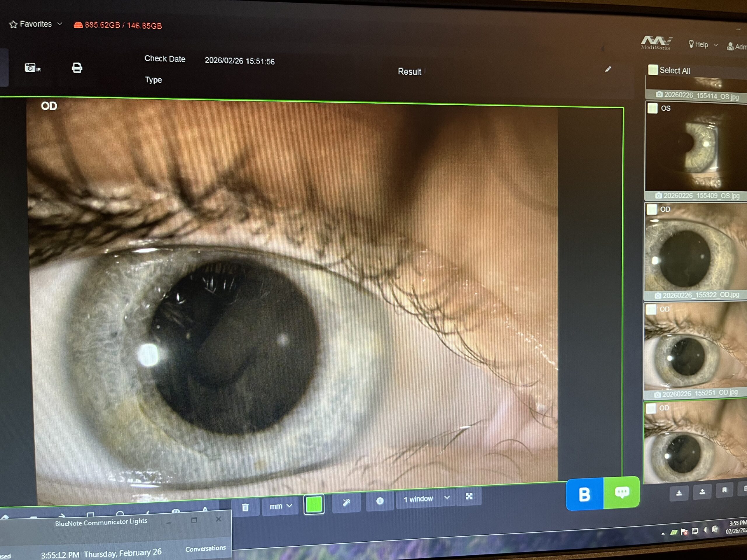
Task: Open the mm units dropdown
Action: (280, 506)
